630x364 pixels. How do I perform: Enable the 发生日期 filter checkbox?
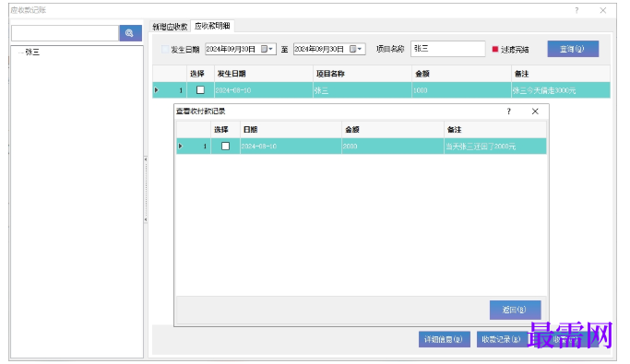[165, 50]
